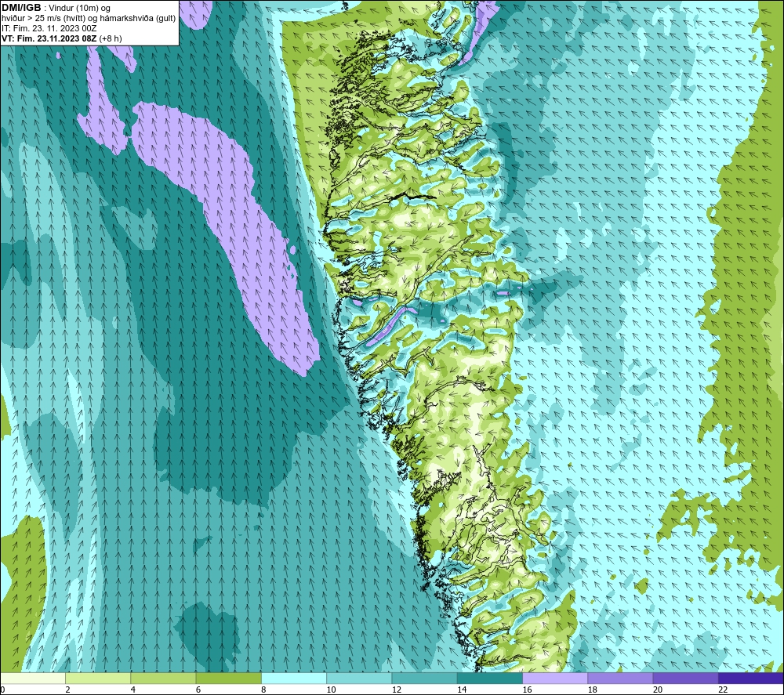This screenshot has height=695, width=784.
Task: Select the 4–6 m/s green swatch
Action: coord(164,679)
